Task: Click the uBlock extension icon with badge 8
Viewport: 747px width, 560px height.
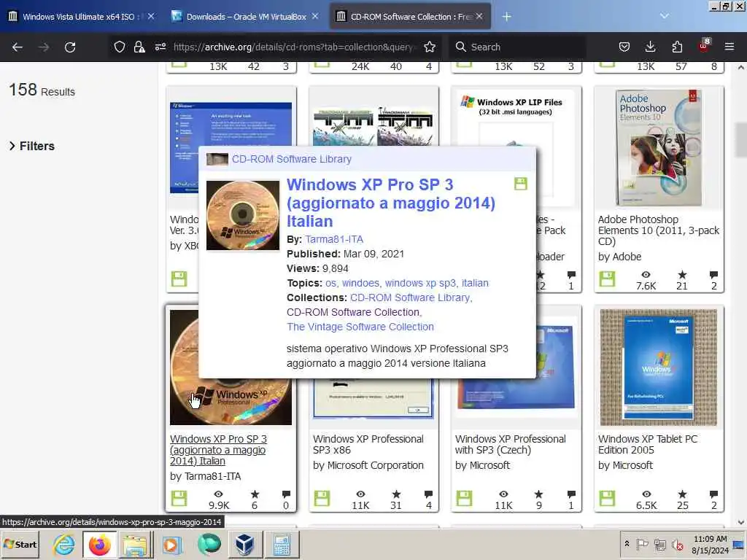Action: tap(704, 46)
